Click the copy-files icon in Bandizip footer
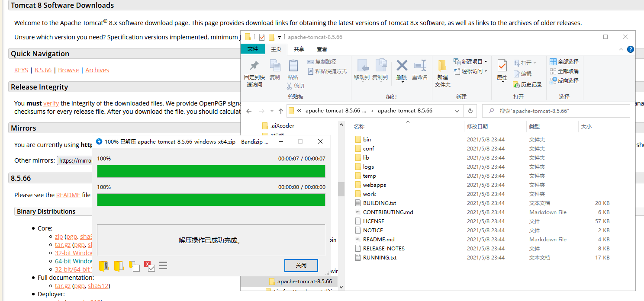The image size is (644, 301). coord(134,266)
